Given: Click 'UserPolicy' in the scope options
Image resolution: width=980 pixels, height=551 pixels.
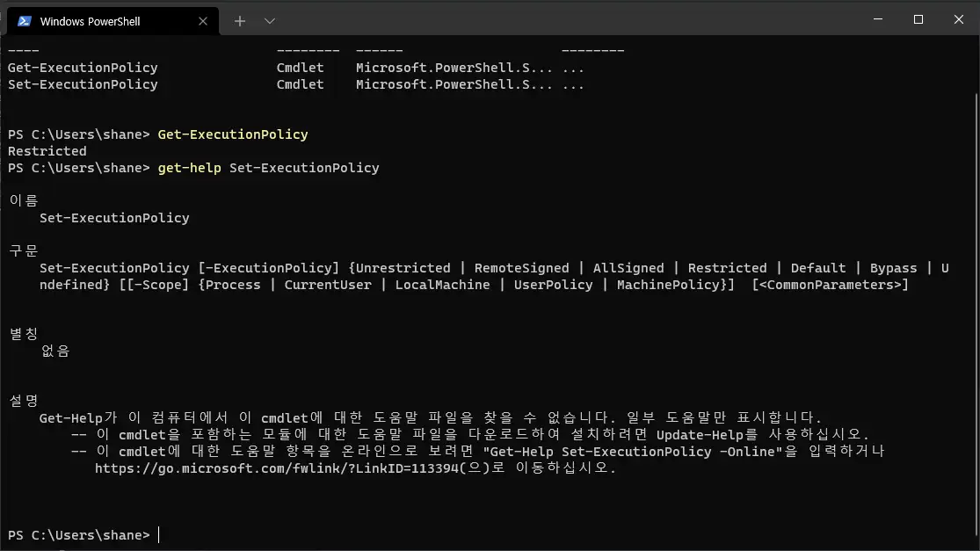Looking at the screenshot, I should 553,285.
